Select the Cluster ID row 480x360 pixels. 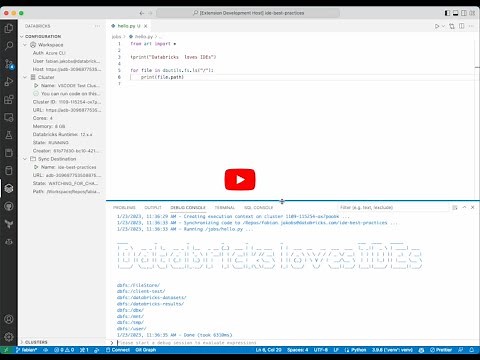click(x=62, y=102)
